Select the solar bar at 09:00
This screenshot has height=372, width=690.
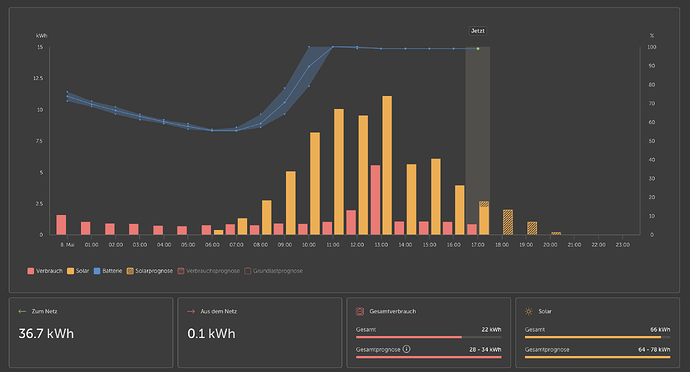(x=290, y=203)
